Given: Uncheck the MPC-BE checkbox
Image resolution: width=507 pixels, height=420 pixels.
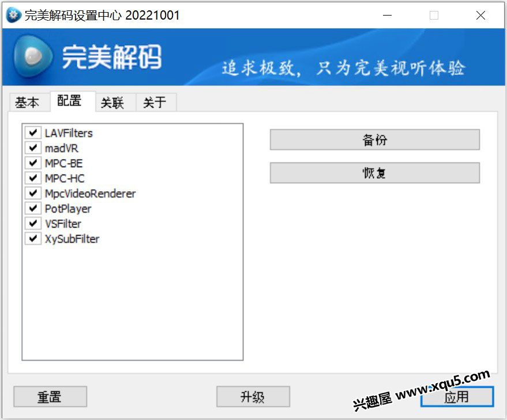Looking at the screenshot, I should pyautogui.click(x=33, y=163).
